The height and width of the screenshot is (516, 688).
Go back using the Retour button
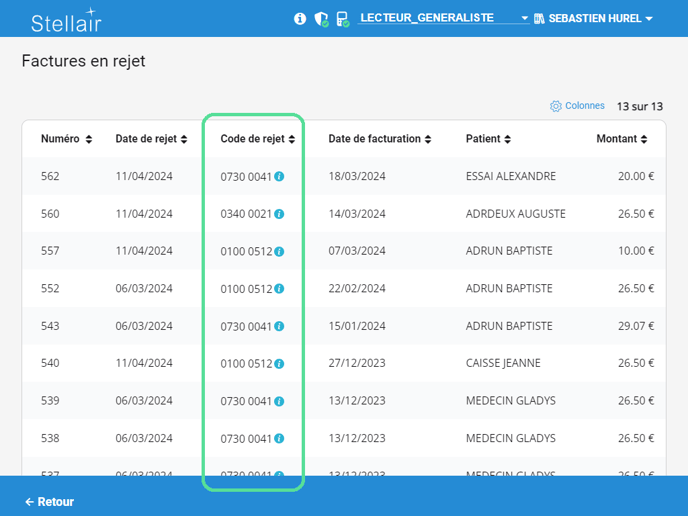coord(50,501)
